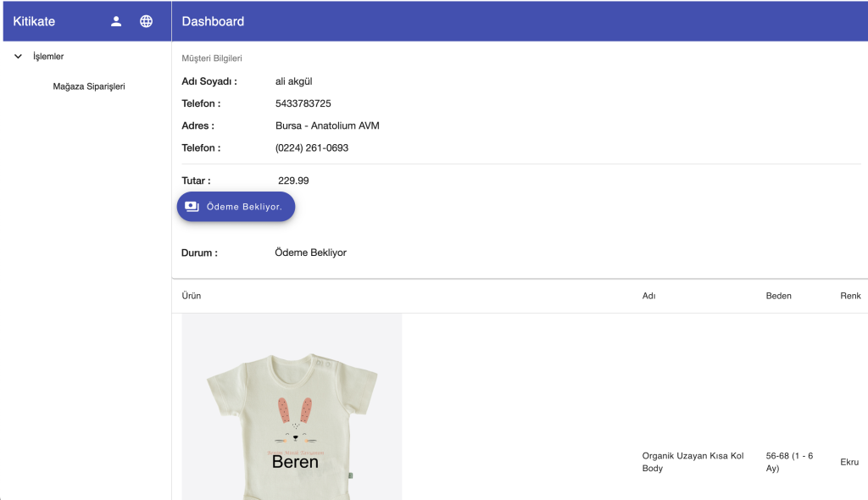868x500 pixels.
Task: Click the phone number 5433783725
Action: [303, 103]
